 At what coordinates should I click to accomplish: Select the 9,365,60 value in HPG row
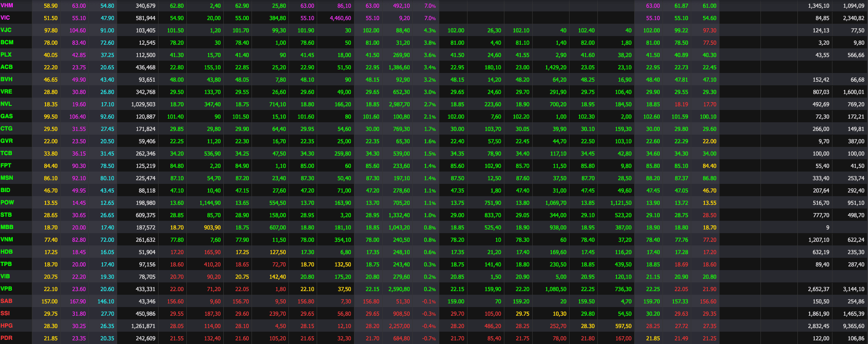pyautogui.click(x=853, y=326)
